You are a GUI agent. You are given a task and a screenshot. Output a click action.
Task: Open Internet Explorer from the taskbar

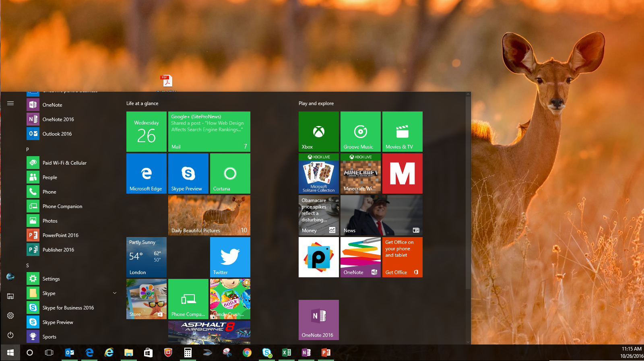109,353
